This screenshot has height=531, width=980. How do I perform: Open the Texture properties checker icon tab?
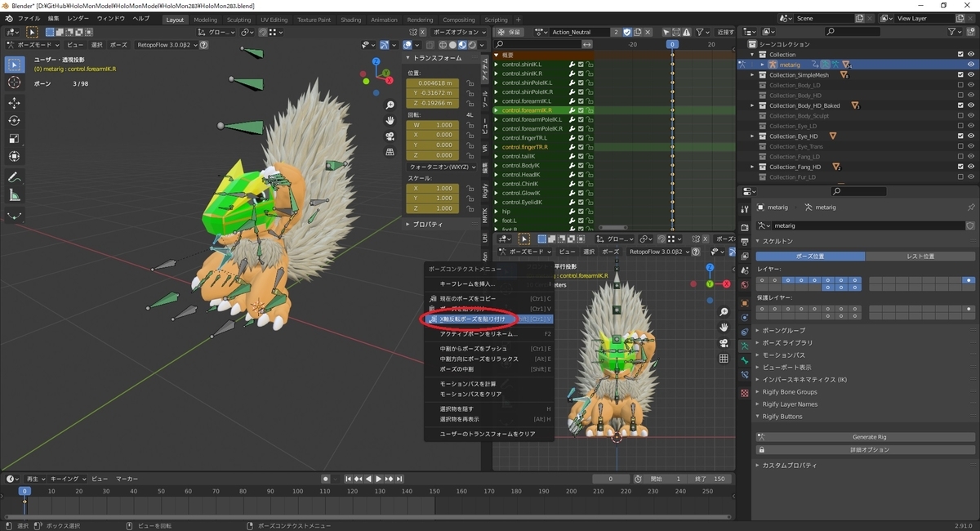pyautogui.click(x=744, y=392)
